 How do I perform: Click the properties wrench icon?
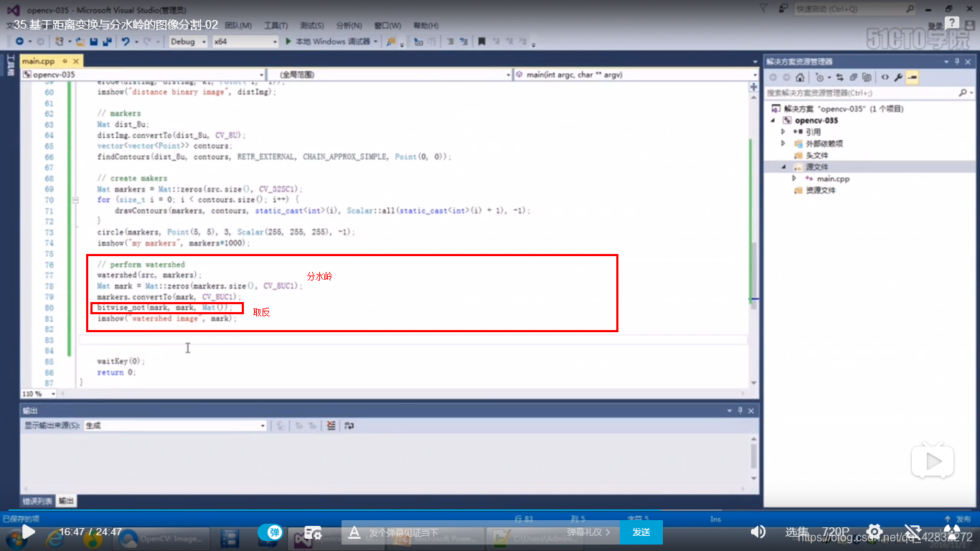(898, 77)
